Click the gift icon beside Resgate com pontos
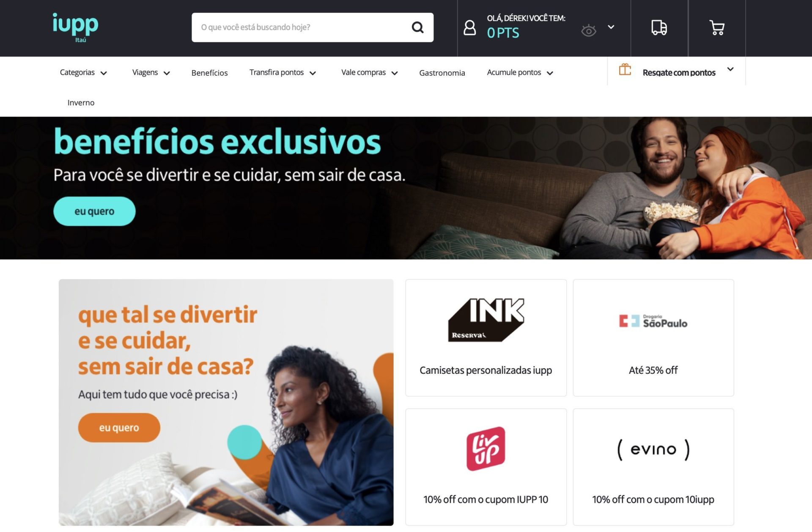812x532 pixels. coord(625,69)
